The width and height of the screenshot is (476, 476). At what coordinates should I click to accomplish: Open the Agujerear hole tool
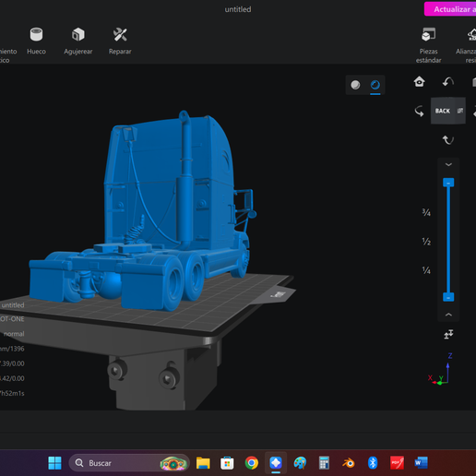pyautogui.click(x=78, y=41)
